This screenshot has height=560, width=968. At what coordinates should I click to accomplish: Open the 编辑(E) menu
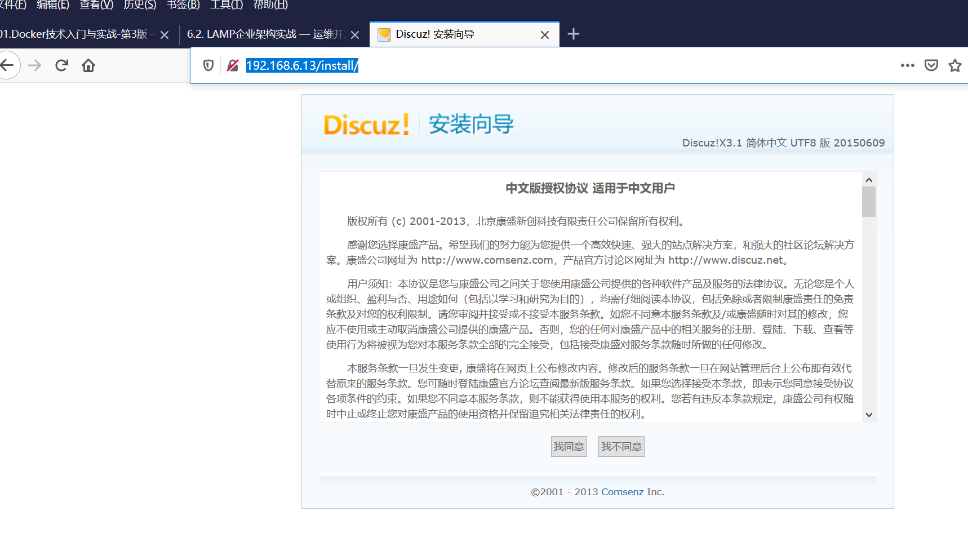[x=53, y=5]
